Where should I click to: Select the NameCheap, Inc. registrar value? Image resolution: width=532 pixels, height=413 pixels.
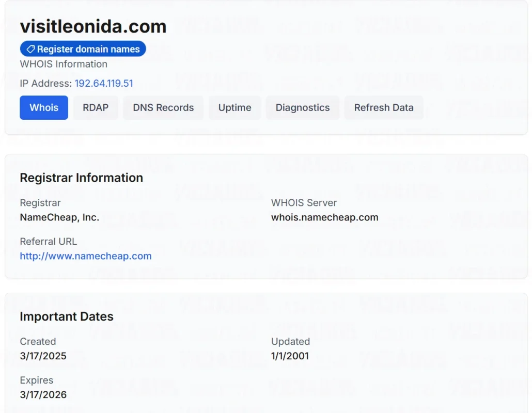click(x=59, y=217)
